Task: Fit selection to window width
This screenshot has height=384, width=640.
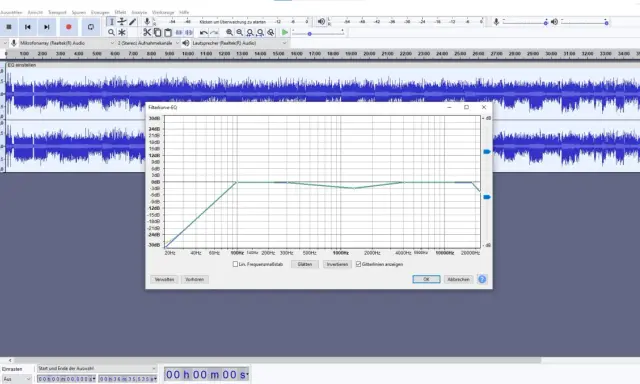Action: tap(250, 32)
